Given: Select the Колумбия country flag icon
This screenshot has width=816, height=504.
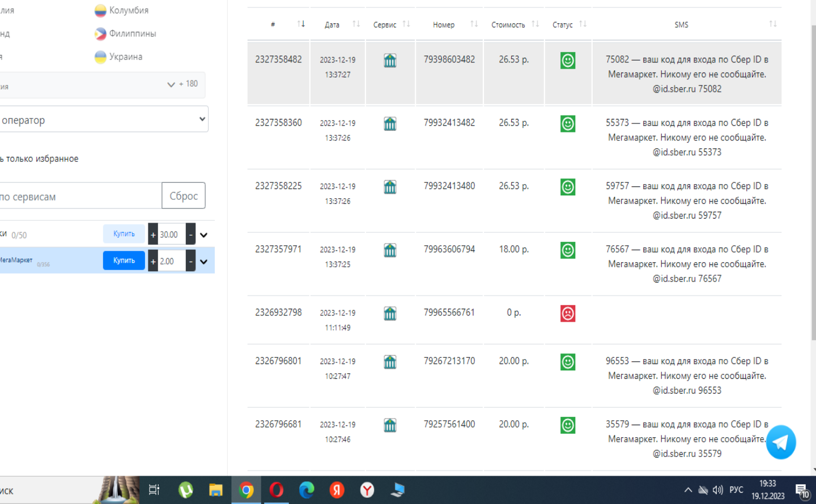Looking at the screenshot, I should (x=100, y=11).
